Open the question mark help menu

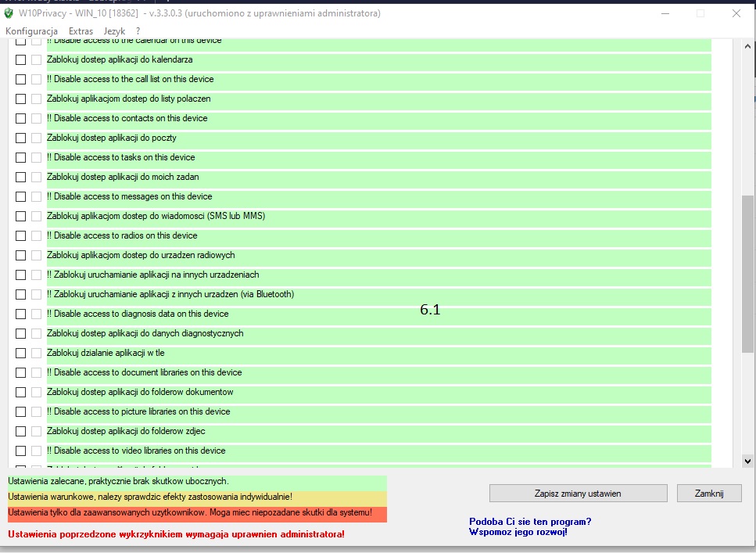click(x=138, y=31)
